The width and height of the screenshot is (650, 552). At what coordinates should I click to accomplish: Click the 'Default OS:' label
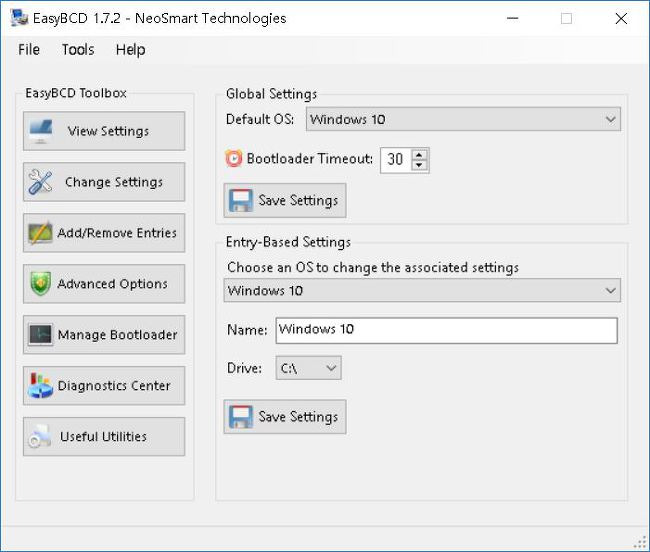(x=260, y=119)
